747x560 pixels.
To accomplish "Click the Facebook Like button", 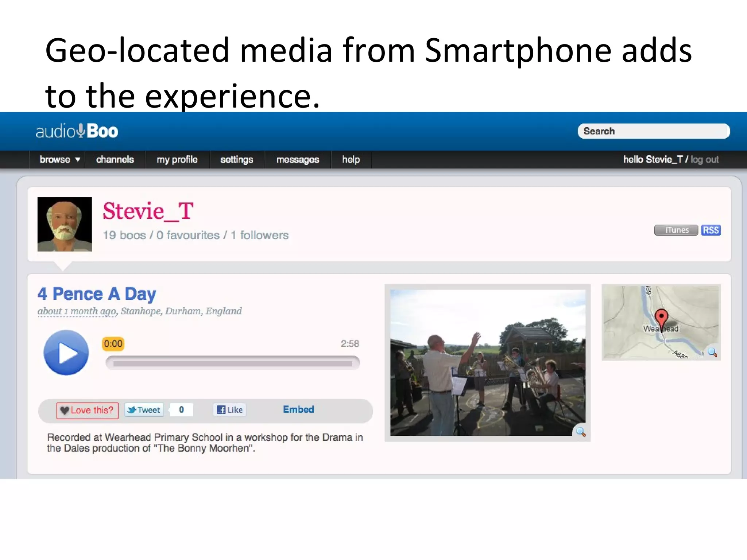I will point(230,410).
